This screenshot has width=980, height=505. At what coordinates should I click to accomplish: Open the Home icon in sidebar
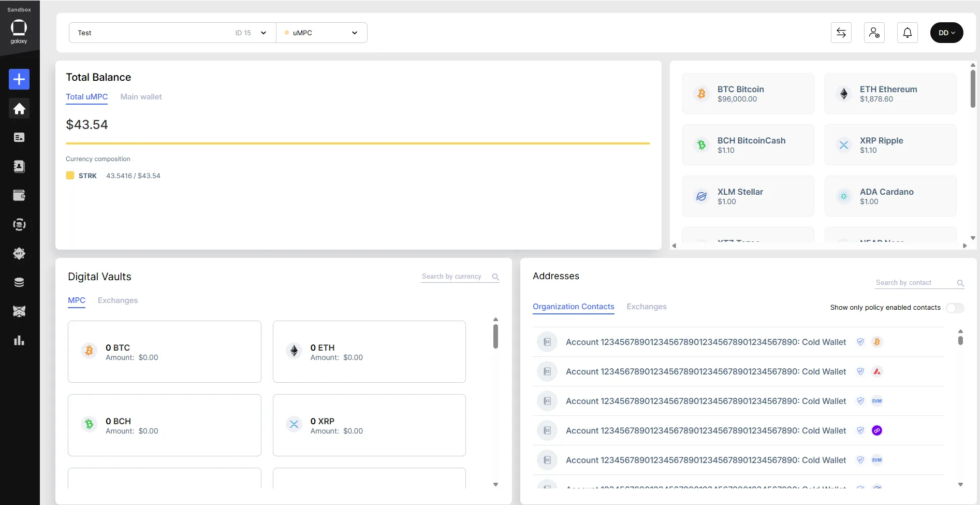19,108
